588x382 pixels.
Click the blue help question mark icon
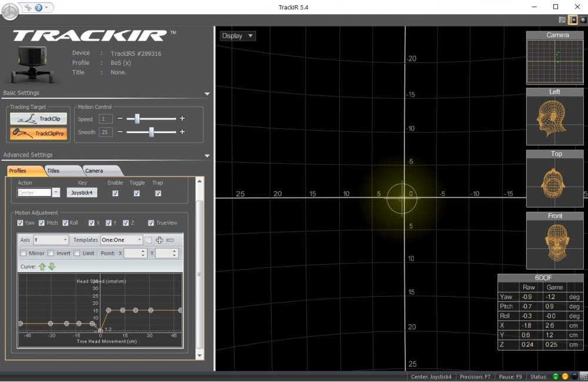(x=39, y=7)
